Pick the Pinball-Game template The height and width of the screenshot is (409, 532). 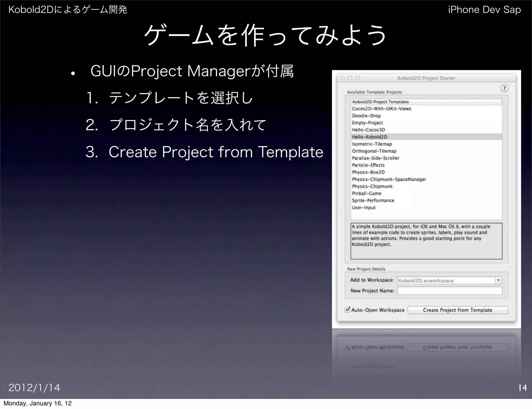tap(367, 193)
